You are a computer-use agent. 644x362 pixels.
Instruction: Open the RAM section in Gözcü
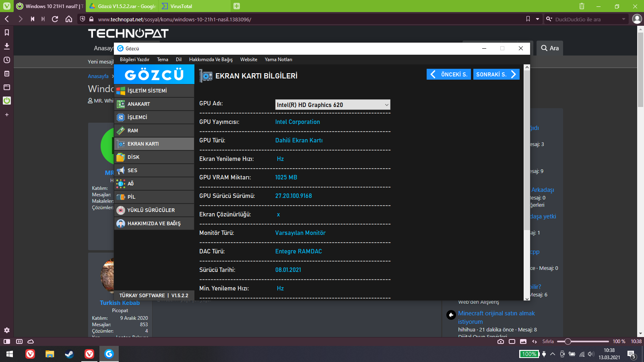(x=154, y=130)
